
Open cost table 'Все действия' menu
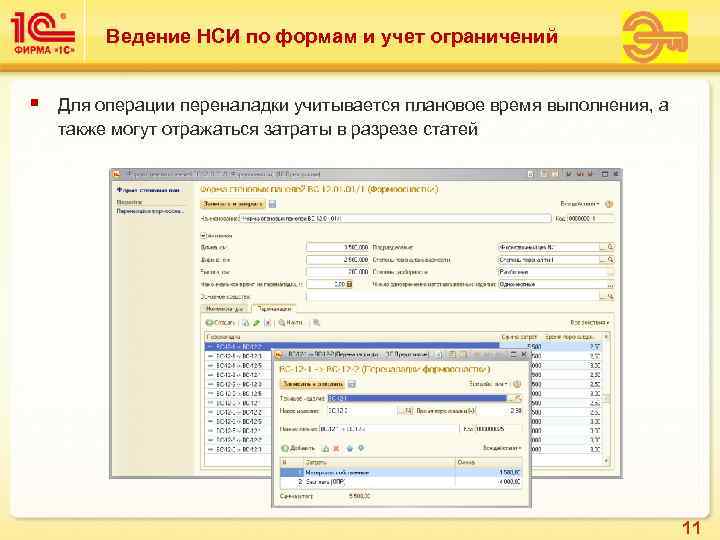point(502,448)
